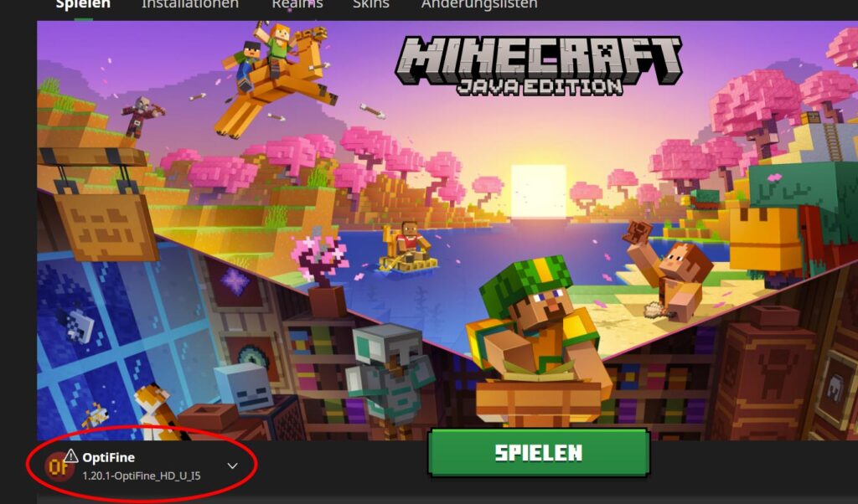
Task: View the Änderungslisten tab
Action: [x=478, y=4]
